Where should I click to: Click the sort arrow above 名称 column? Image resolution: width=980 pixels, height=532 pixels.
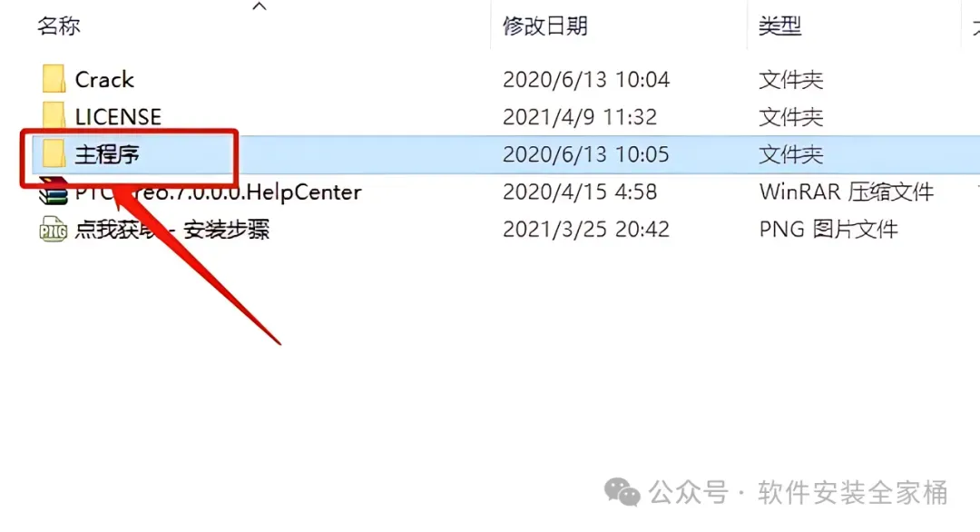coord(260,6)
